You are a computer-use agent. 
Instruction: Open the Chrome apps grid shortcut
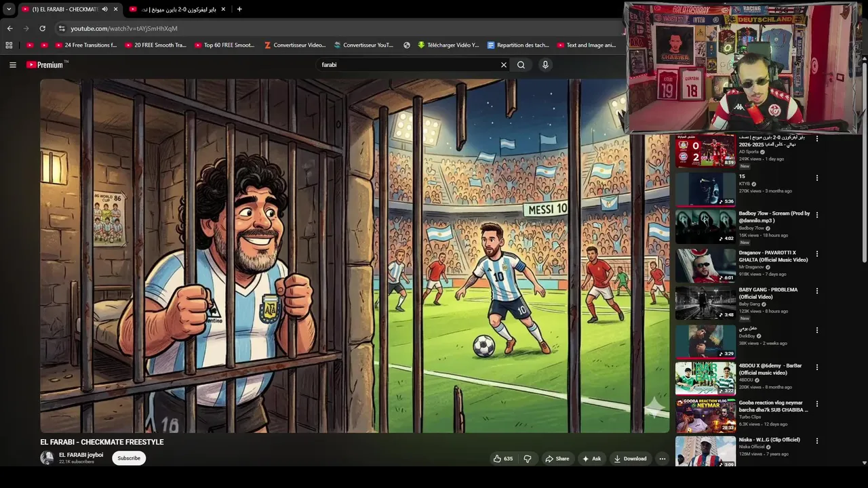click(x=9, y=45)
